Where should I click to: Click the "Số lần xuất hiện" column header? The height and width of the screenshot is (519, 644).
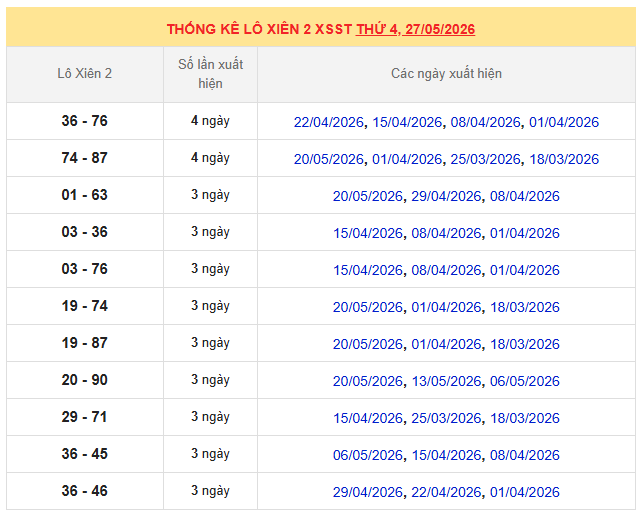pyautogui.click(x=210, y=73)
